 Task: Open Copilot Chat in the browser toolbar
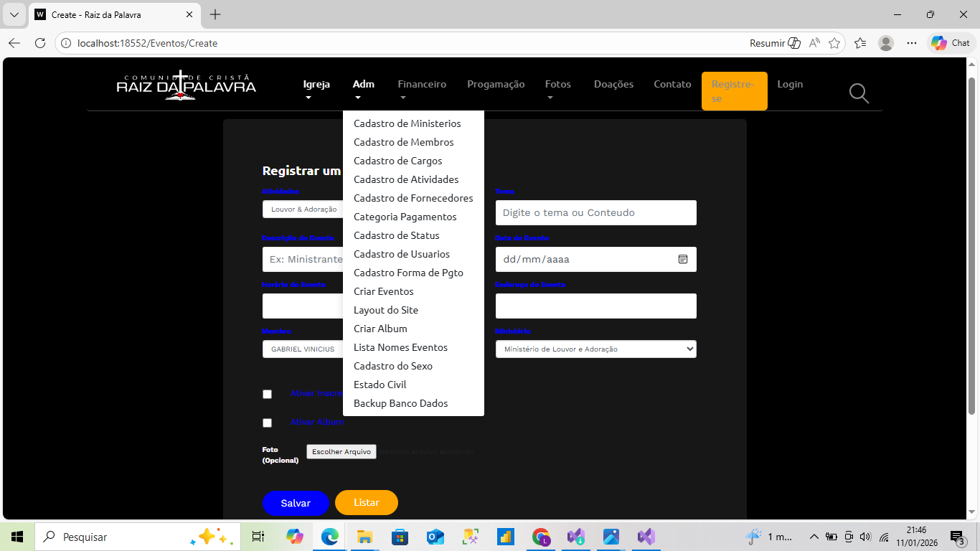951,43
